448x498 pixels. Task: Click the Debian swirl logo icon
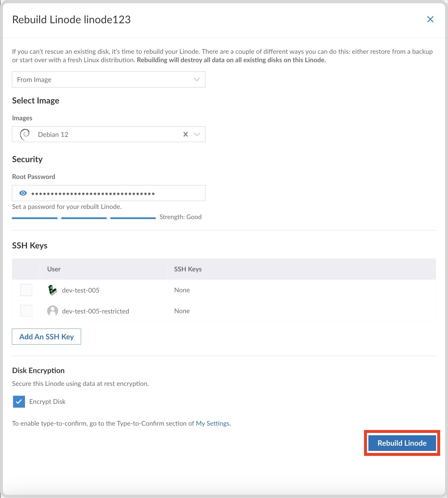[25, 135]
